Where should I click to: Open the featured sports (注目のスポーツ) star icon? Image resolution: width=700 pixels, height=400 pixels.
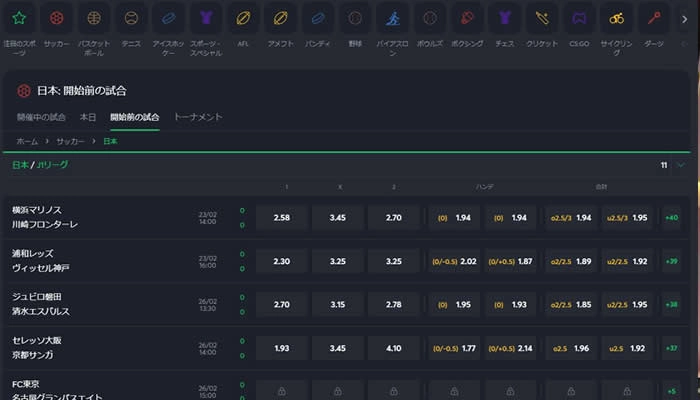pos(19,20)
